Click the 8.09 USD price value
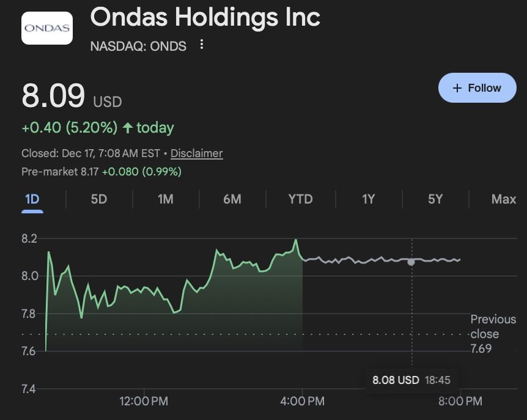This screenshot has width=527, height=420. point(53,96)
